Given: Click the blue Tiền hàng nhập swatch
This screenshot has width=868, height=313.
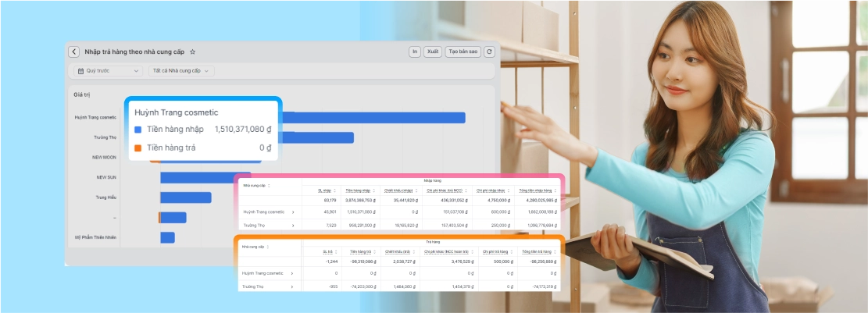Looking at the screenshot, I should [138, 130].
